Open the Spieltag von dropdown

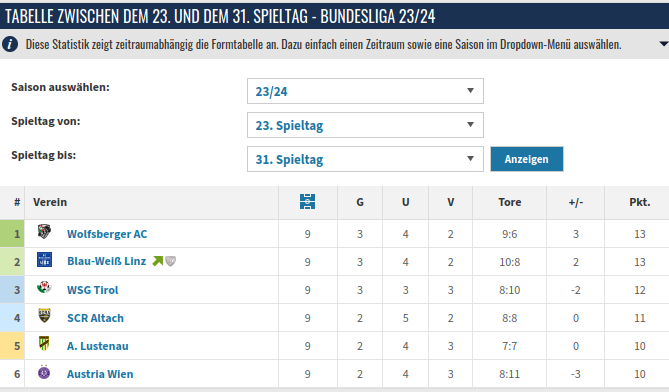tap(365, 125)
